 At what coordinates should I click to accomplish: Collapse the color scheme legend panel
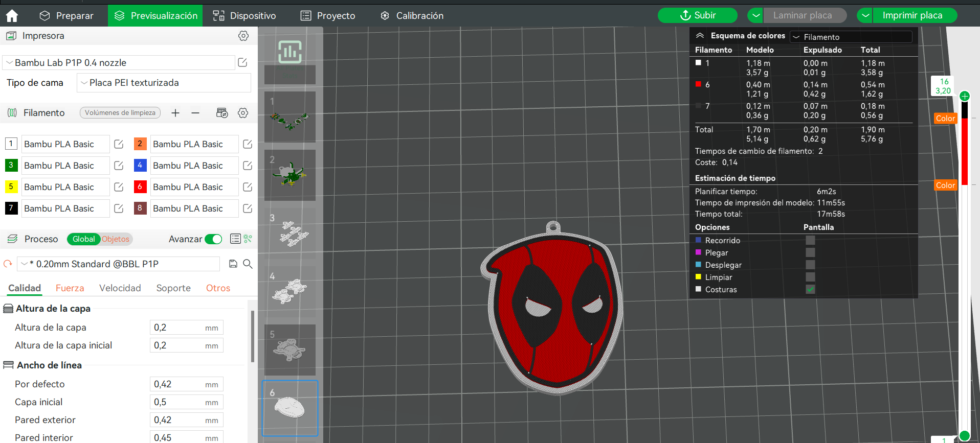(700, 36)
